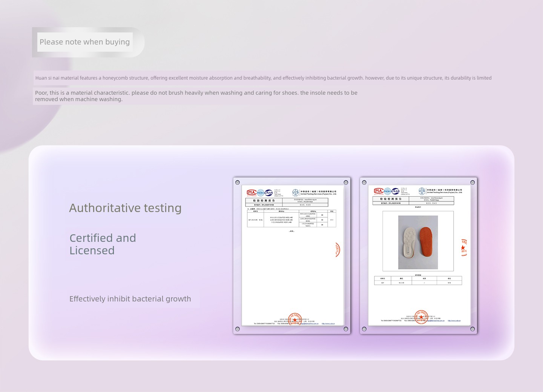Click the "Certified and Licensed" text

click(x=103, y=244)
